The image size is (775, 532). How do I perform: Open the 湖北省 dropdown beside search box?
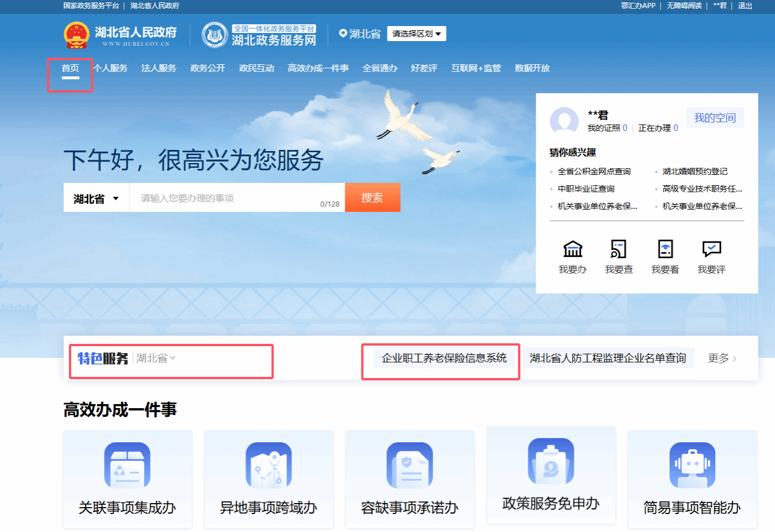click(96, 199)
